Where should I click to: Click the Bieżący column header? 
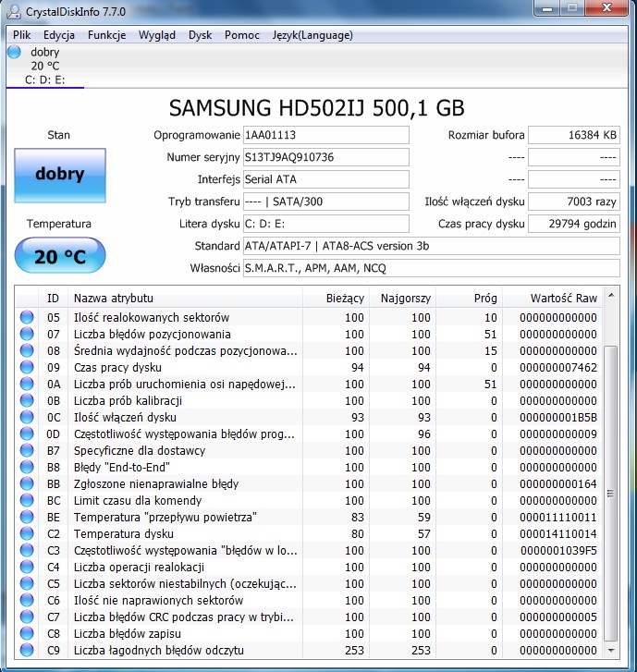click(336, 298)
